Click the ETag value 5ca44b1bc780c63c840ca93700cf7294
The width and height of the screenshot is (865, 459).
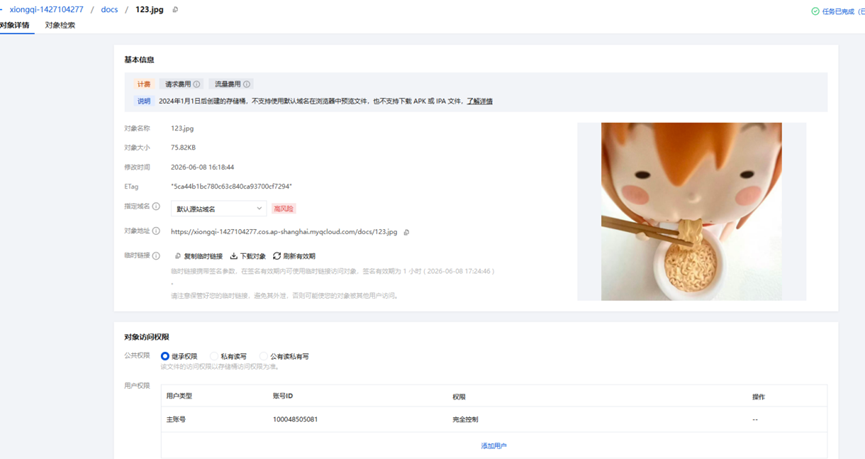coord(231,186)
